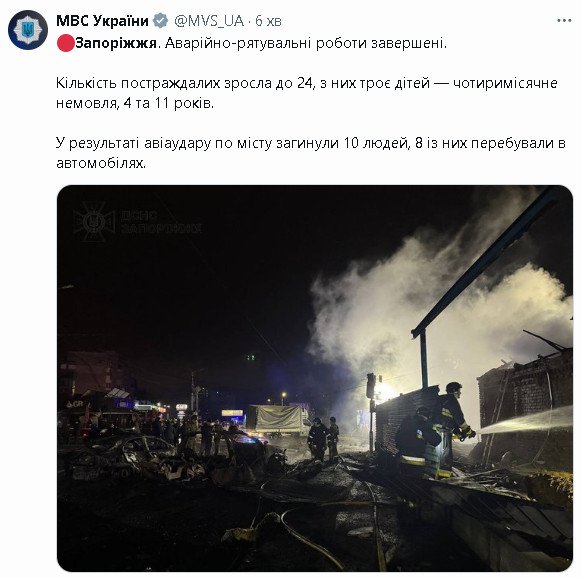581x578 pixels.
Task: Click the two firefighters standing mid-photo
Action: pyautogui.click(x=323, y=438)
